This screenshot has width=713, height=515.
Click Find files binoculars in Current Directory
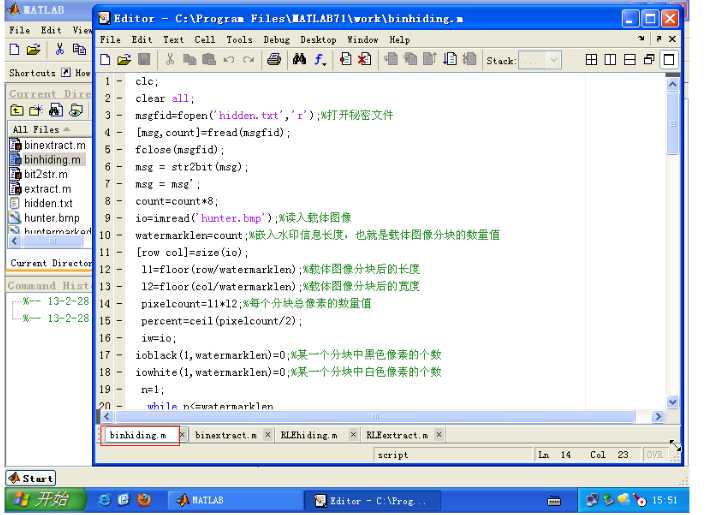click(x=55, y=110)
